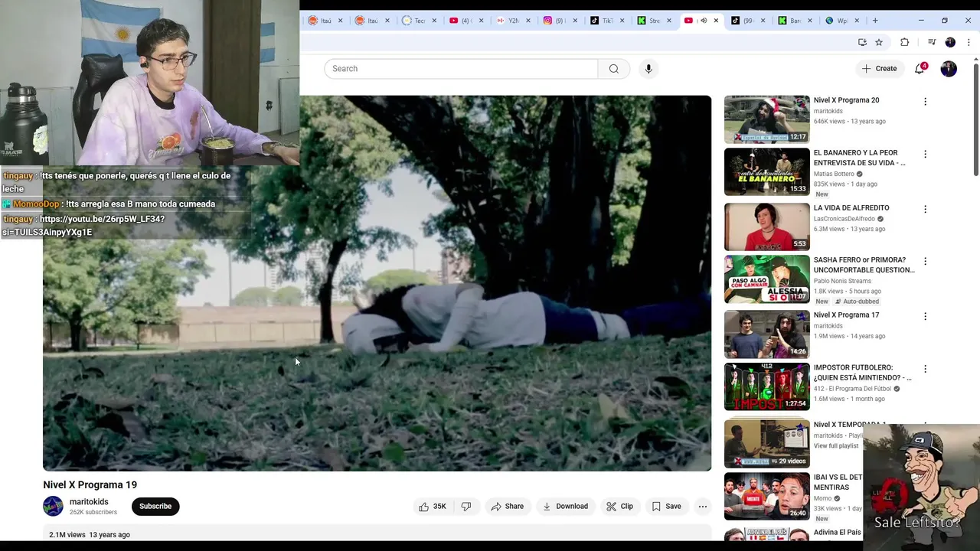
Task: Click the youtu.be link in tingauy's chat message
Action: click(x=83, y=226)
